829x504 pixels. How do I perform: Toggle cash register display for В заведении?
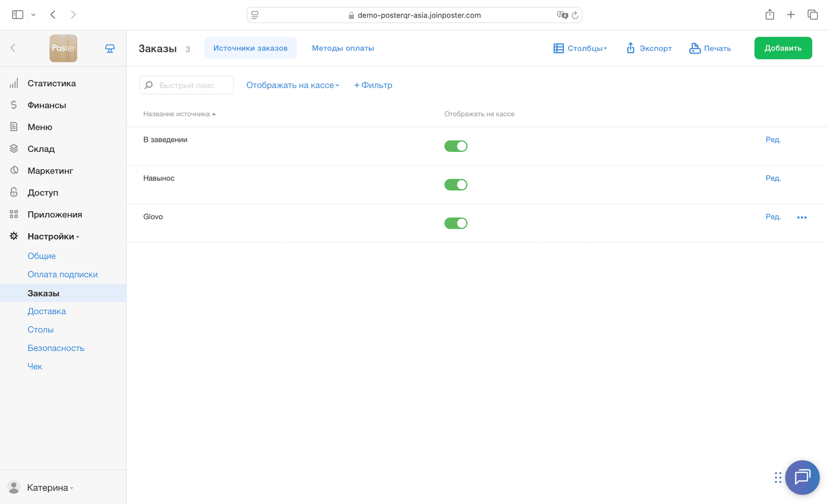coord(456,146)
